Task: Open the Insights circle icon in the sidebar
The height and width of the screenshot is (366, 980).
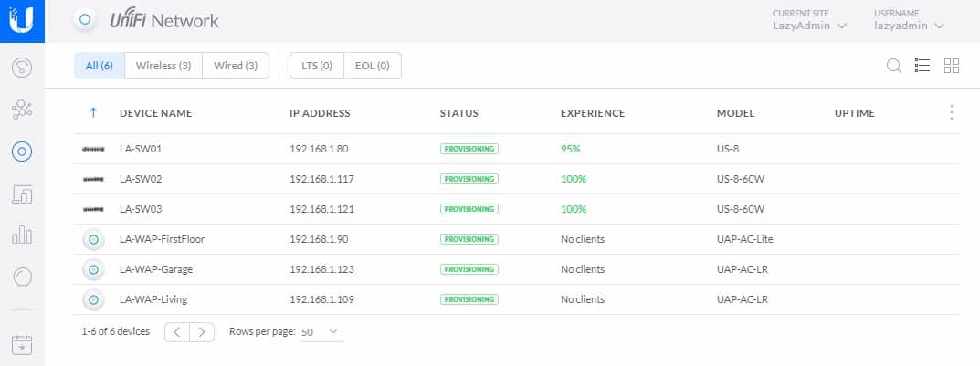Action: pos(22,277)
